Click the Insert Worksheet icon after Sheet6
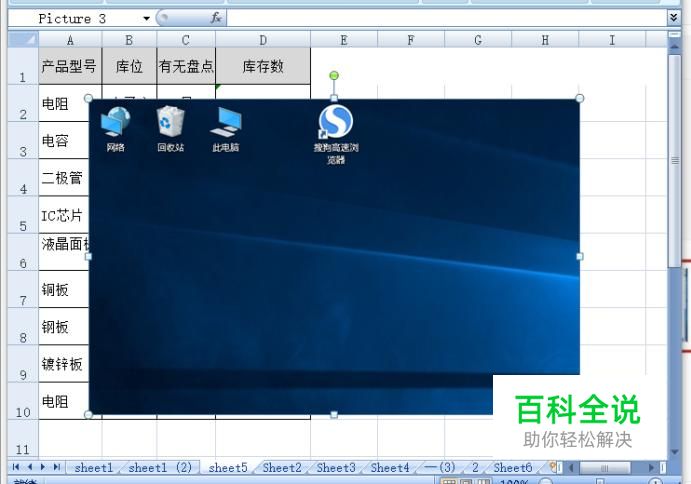691x484 pixels. (x=554, y=467)
